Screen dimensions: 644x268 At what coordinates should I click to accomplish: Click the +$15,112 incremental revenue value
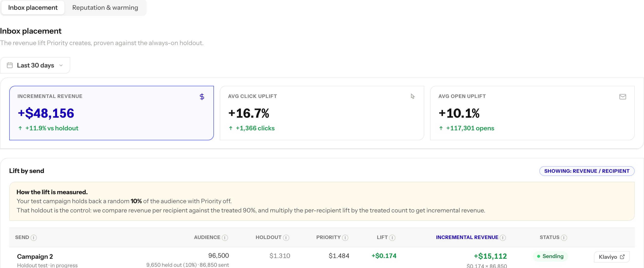[490, 256]
